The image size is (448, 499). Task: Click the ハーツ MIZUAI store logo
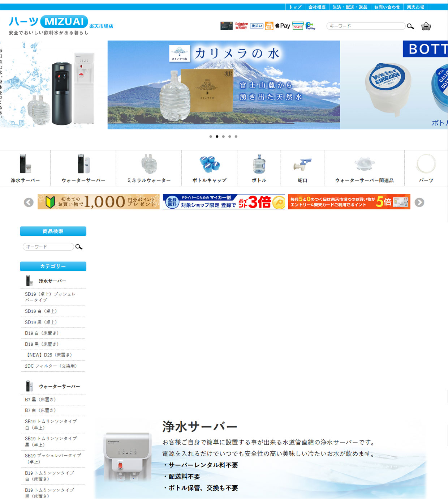[x=48, y=22]
